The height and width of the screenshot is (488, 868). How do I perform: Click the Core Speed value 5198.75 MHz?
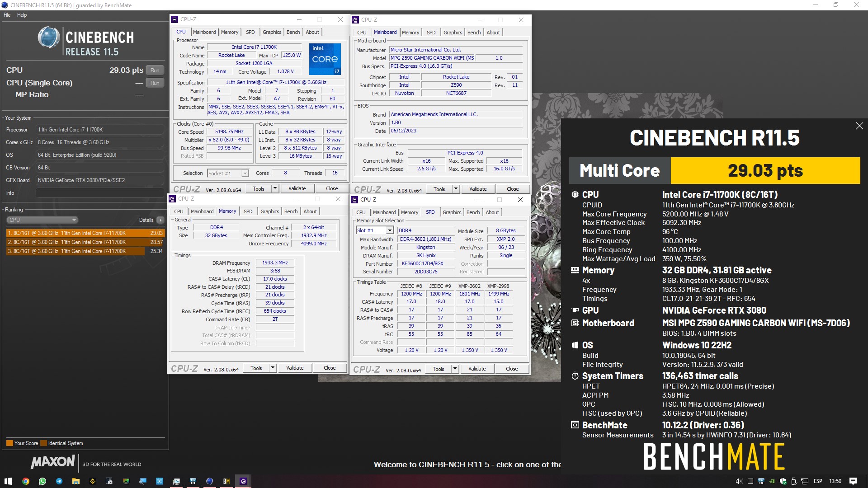coord(229,132)
